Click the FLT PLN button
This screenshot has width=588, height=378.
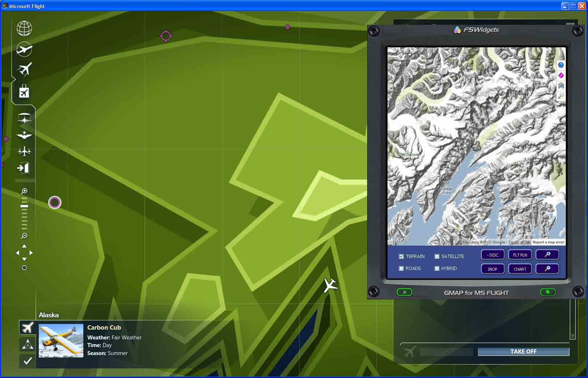520,255
